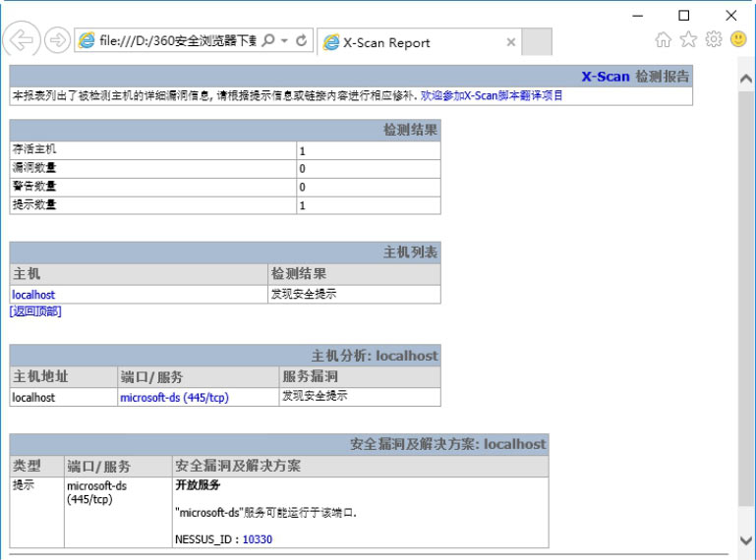Click the forward navigation arrow button
Image resolution: width=756 pixels, height=560 pixels.
pos(57,41)
